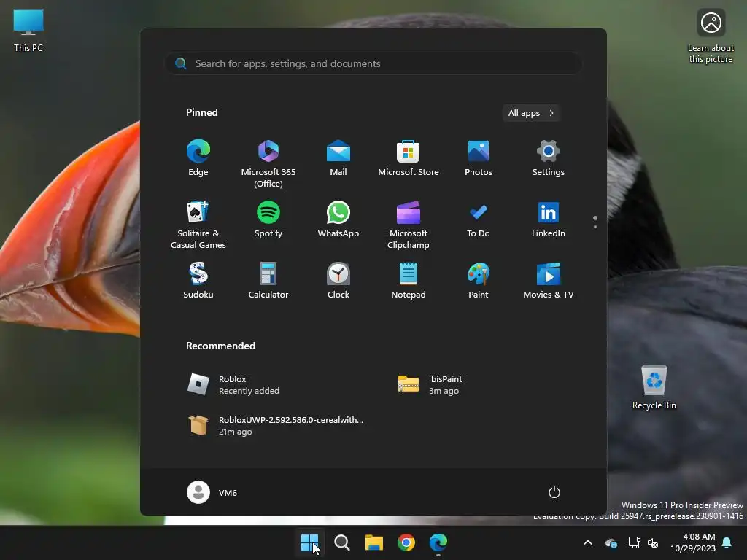The height and width of the screenshot is (560, 747).
Task: Open Microsoft Store
Action: (x=409, y=158)
